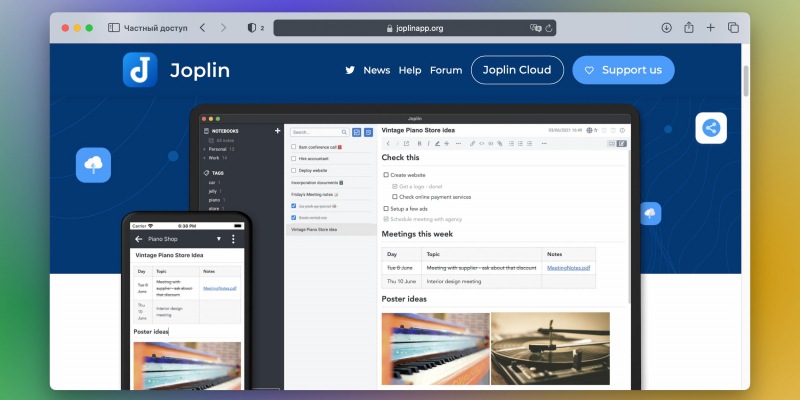Open MeetingNotes.pdf link on phone

pos(219,288)
